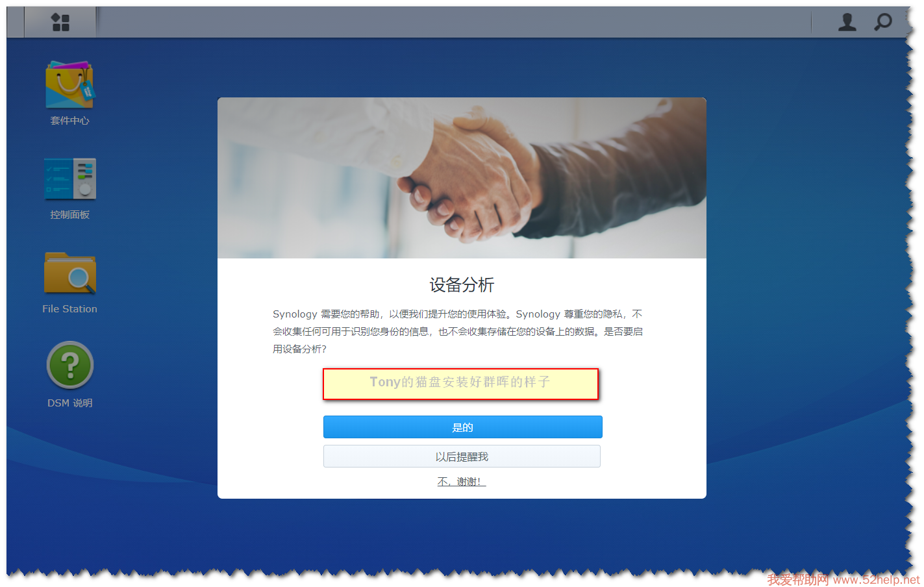Click the www.52help.net watermark text
The width and height of the screenshot is (924, 587).
[x=876, y=580]
